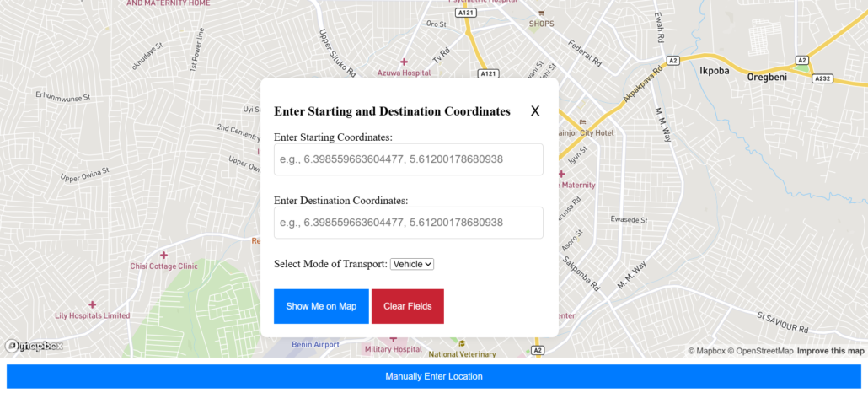Open the © Mapbox attribution link
This screenshot has width=868, height=393.
pos(706,351)
